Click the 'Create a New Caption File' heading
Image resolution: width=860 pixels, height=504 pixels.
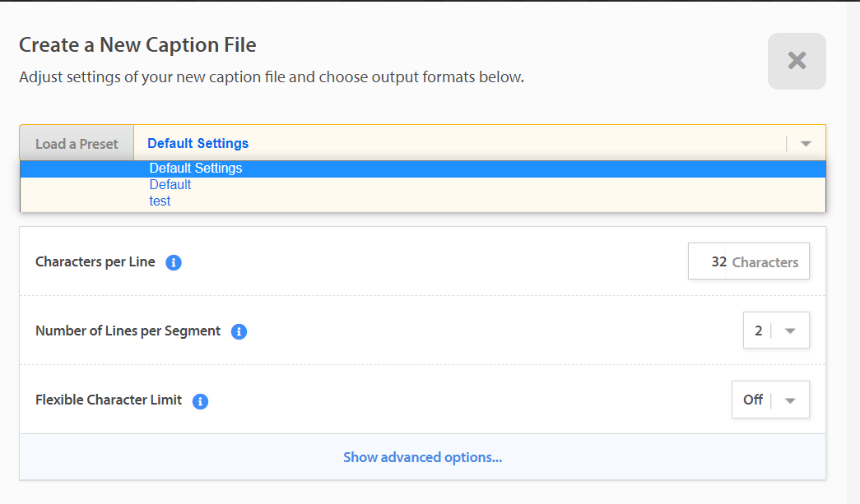(x=137, y=45)
